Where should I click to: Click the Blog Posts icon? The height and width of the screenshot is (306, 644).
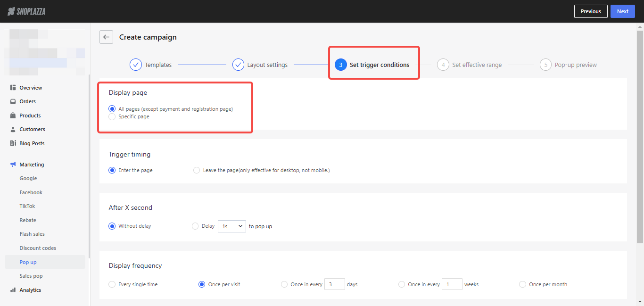click(x=13, y=143)
